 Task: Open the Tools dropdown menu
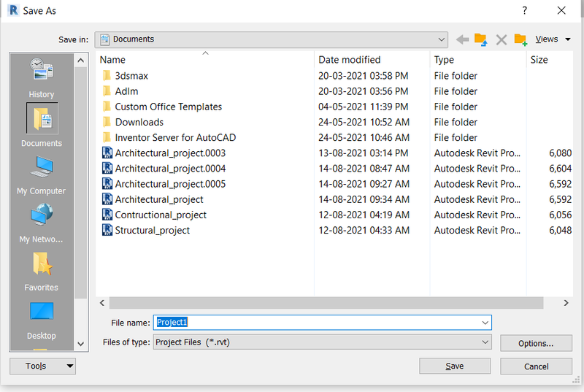pyautogui.click(x=42, y=366)
